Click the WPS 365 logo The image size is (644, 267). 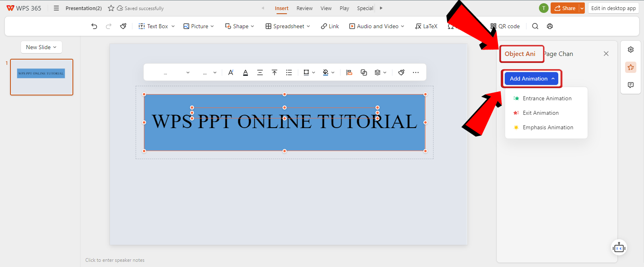[24, 8]
